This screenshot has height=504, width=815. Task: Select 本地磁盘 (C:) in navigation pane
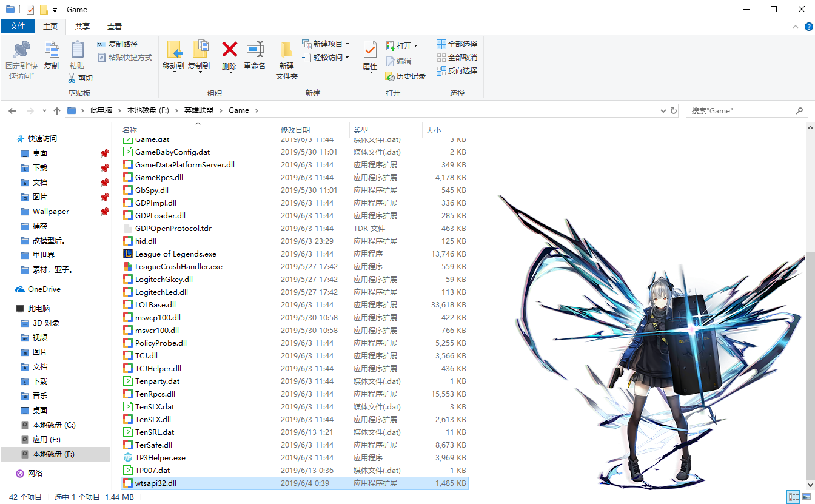[54, 425]
